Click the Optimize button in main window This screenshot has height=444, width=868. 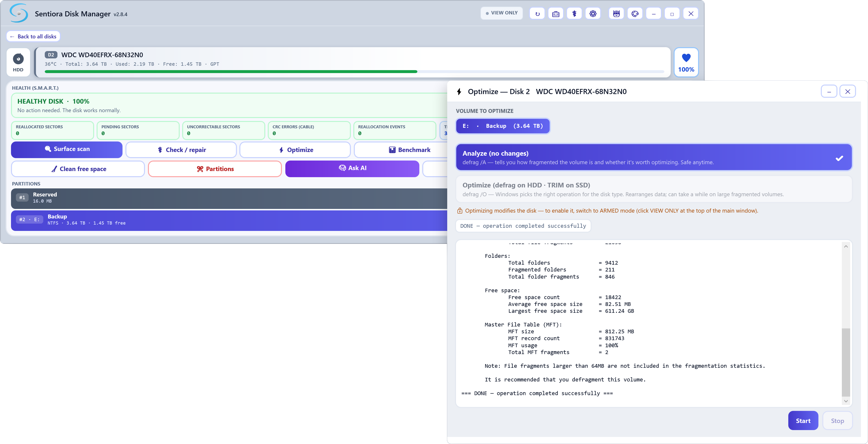295,150
